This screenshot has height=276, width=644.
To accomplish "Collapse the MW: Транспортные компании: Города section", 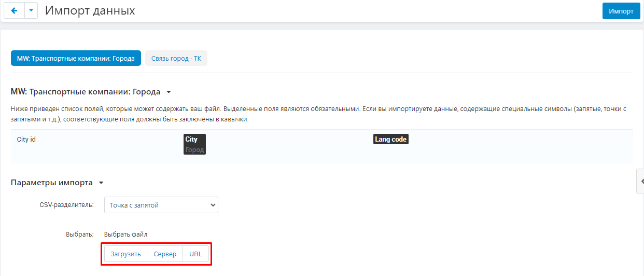I will 169,92.
